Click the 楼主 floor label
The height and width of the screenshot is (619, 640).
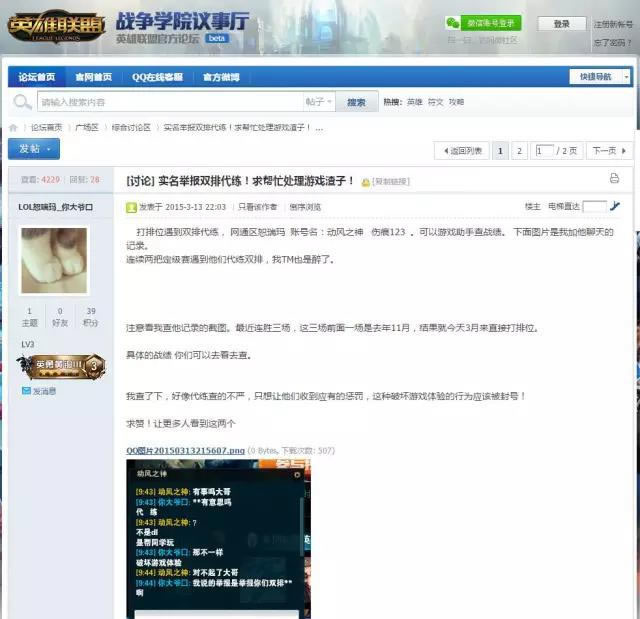point(532,207)
